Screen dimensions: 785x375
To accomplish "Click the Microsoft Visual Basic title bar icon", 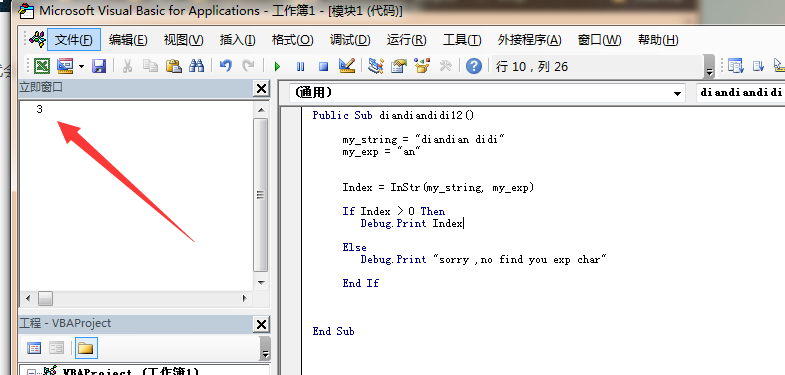I will pyautogui.click(x=26, y=11).
